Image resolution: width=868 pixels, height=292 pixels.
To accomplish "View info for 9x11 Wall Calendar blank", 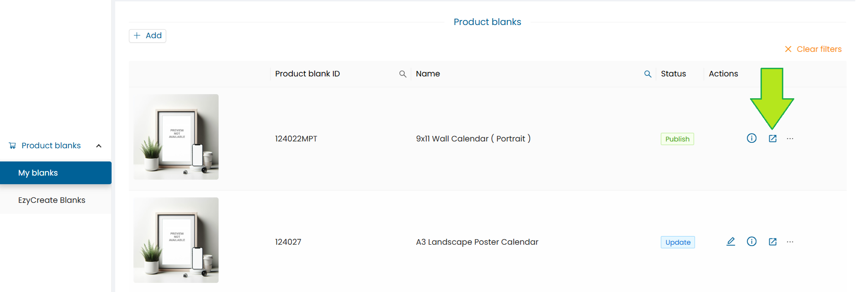I will point(751,138).
